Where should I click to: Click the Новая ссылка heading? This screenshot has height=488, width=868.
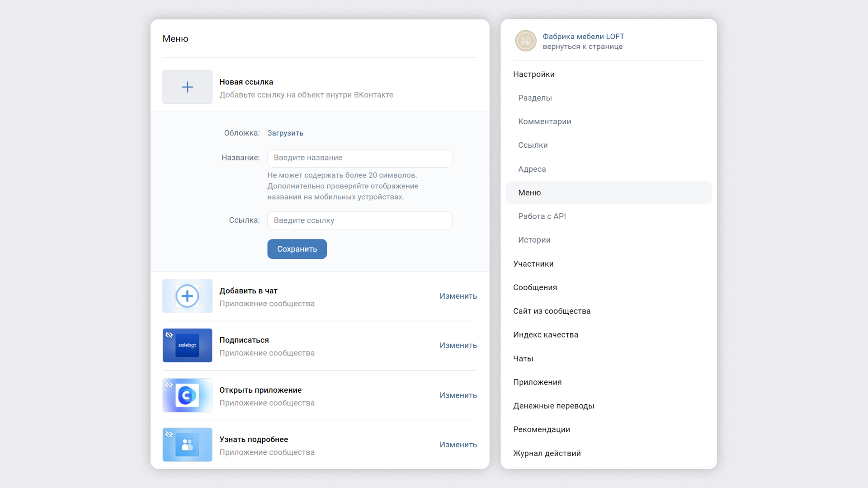[x=246, y=82]
